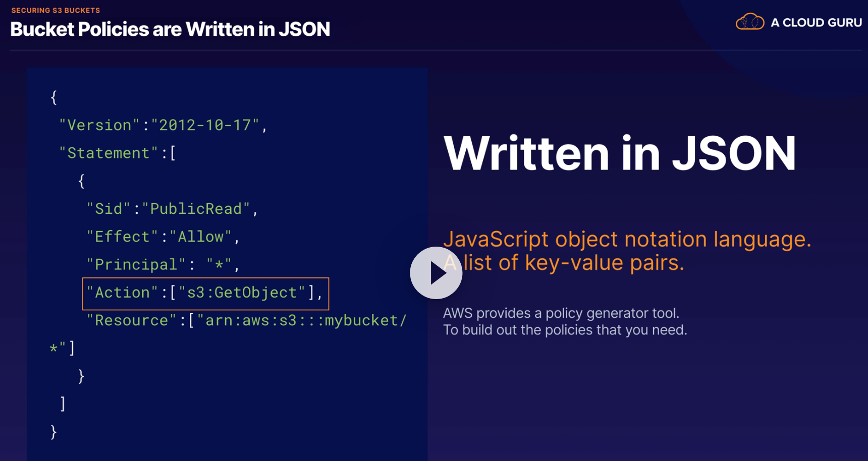Screen dimensions: 868x461
Task: Click the "Resource":["arn:aws:s3:::mybucket/ code line
Action: click(246, 320)
